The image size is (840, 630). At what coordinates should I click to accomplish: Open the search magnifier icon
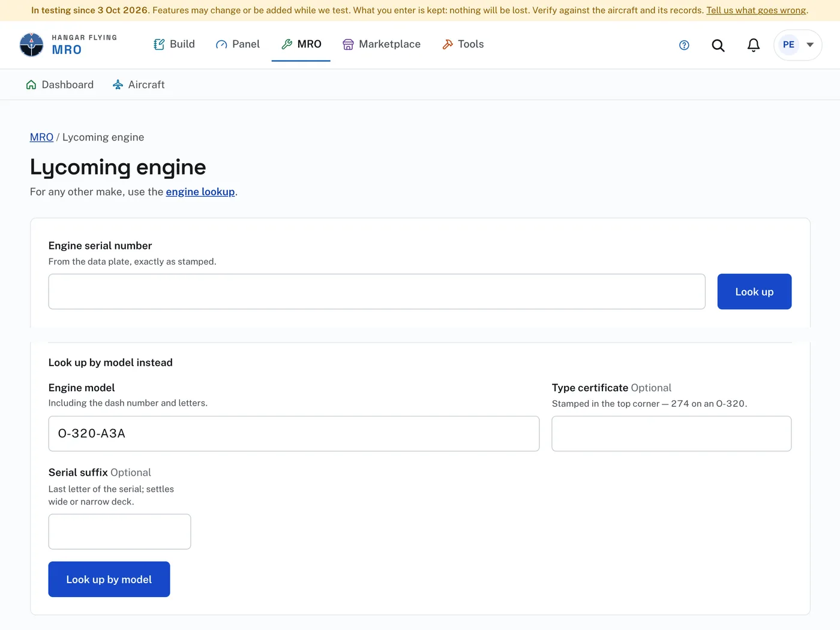(x=718, y=45)
